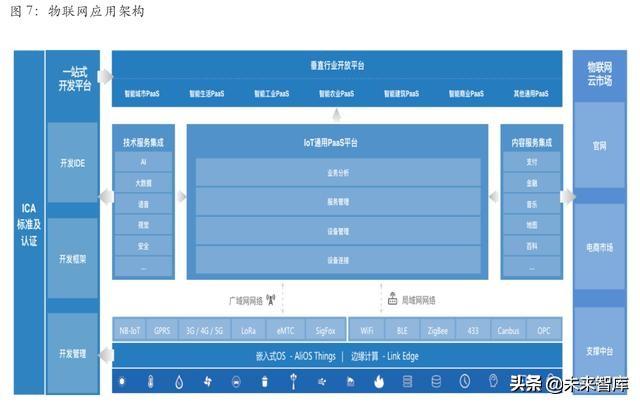Click the light bulb icon in device row
The height and width of the screenshot is (404, 640).
click(x=494, y=381)
